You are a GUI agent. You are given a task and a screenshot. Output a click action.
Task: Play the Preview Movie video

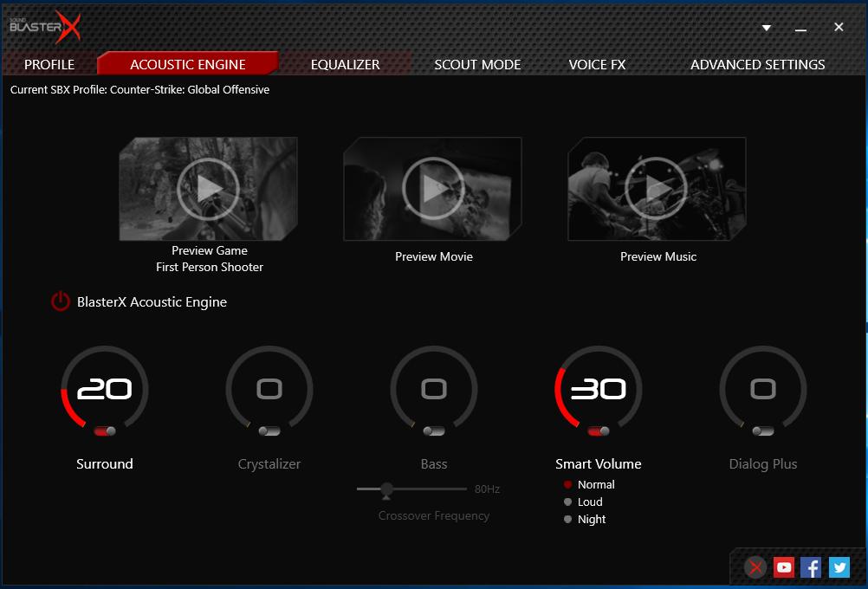tap(433, 189)
